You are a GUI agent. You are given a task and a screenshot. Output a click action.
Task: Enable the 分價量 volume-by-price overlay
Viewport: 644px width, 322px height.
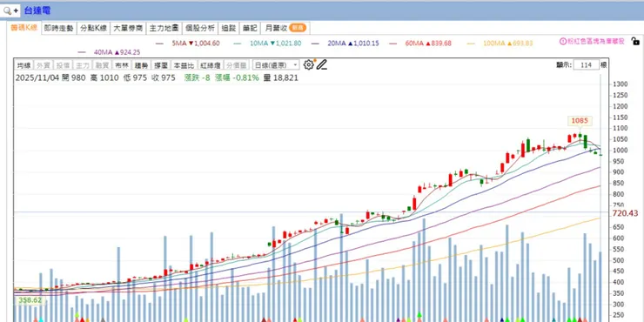[237, 65]
